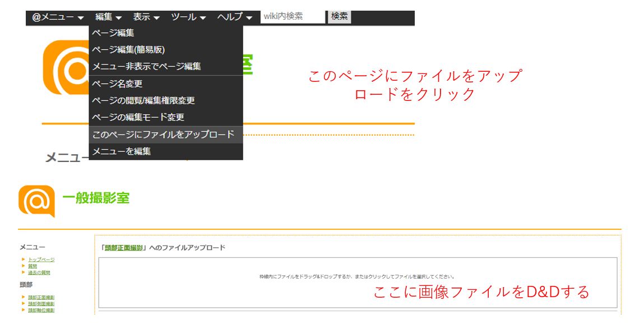Open the トップページ sidebar link

[41, 260]
